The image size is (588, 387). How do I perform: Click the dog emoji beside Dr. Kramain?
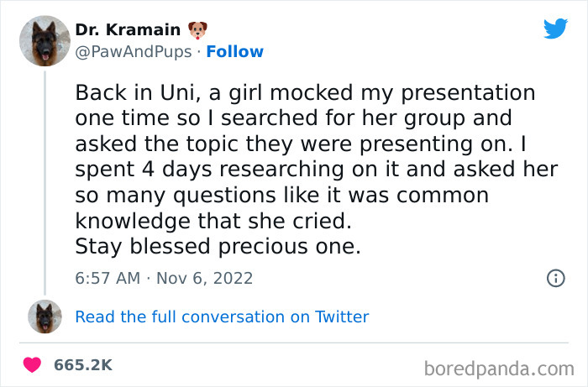[x=199, y=30]
